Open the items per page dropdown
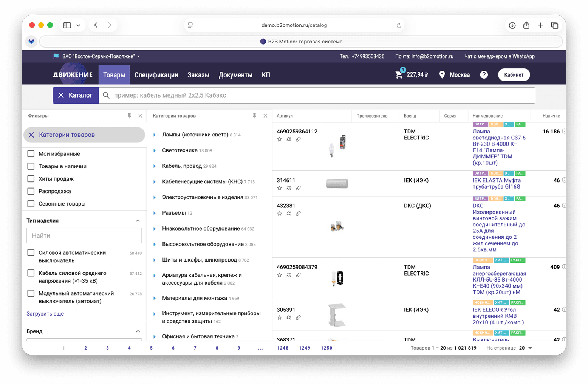Screen dimensions: 588x384 pos(525,348)
